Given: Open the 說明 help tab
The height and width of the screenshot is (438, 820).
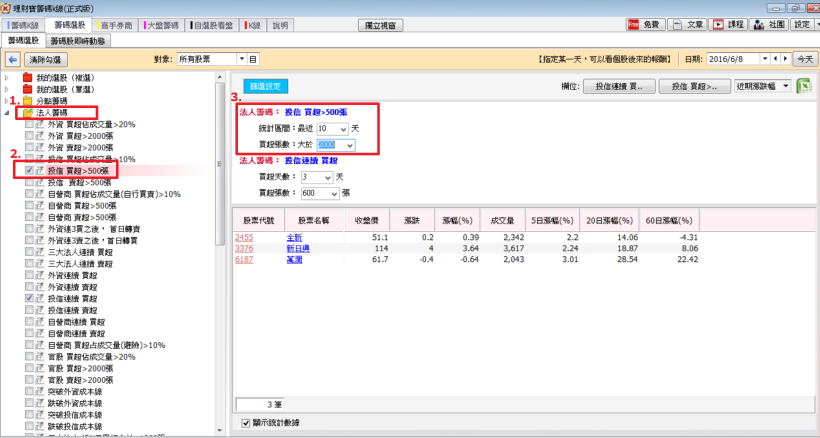Looking at the screenshot, I should pyautogui.click(x=280, y=25).
